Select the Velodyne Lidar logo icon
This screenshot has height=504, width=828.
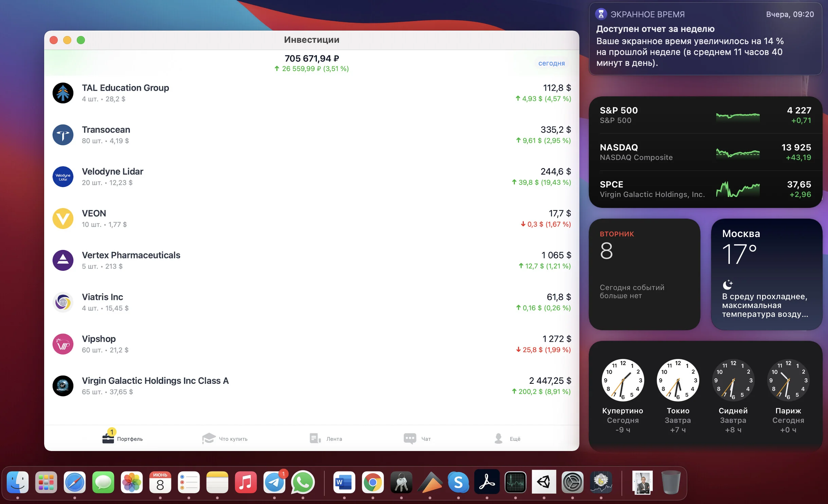[63, 177]
